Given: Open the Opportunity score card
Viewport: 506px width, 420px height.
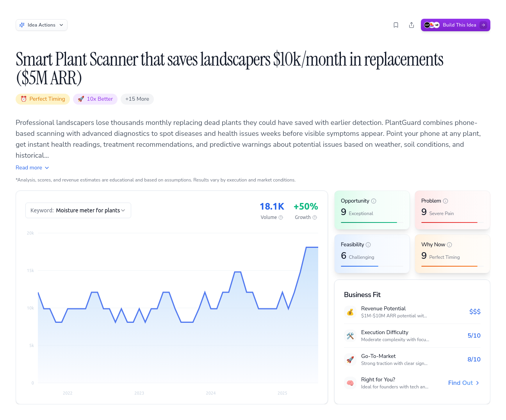Looking at the screenshot, I should pyautogui.click(x=372, y=210).
